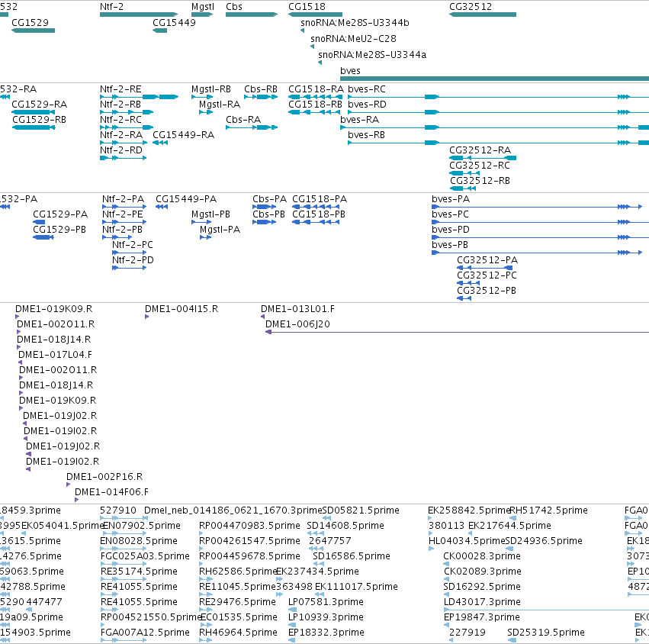649x644 pixels.
Task: Click EST CK00028.3prime
Action: pos(446,564)
